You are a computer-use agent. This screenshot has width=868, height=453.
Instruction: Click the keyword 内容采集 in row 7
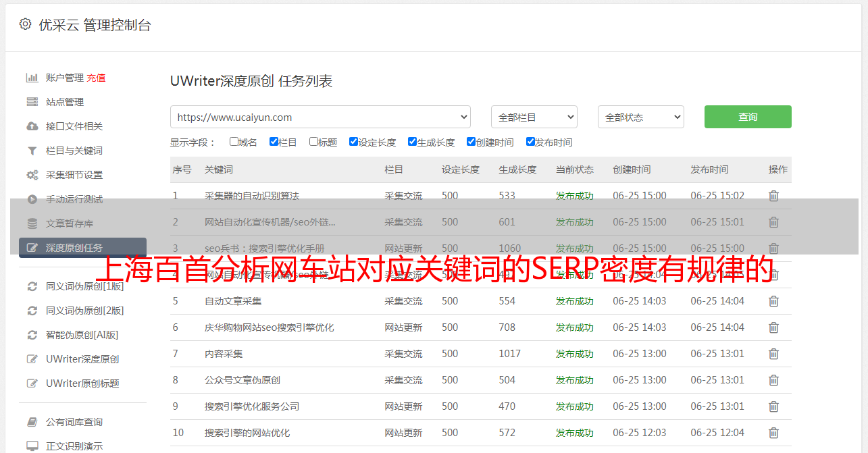click(224, 354)
